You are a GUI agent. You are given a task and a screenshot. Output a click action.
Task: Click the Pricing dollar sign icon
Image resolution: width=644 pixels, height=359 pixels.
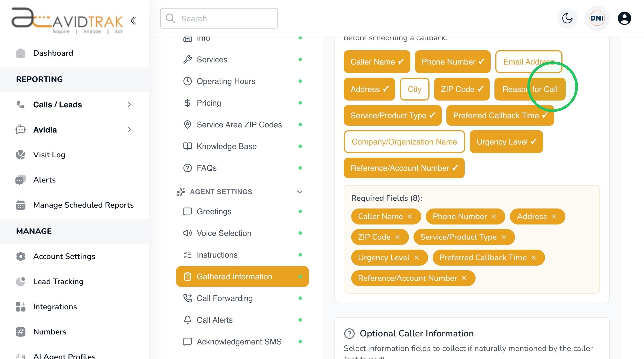coord(187,103)
